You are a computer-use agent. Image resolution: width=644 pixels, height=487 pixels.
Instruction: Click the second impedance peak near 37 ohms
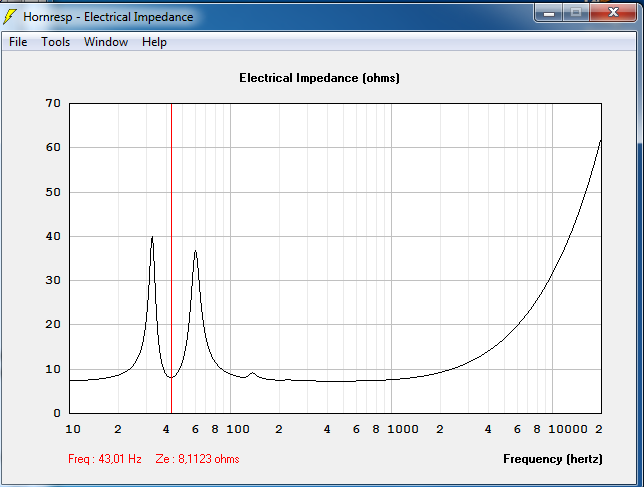(x=196, y=250)
